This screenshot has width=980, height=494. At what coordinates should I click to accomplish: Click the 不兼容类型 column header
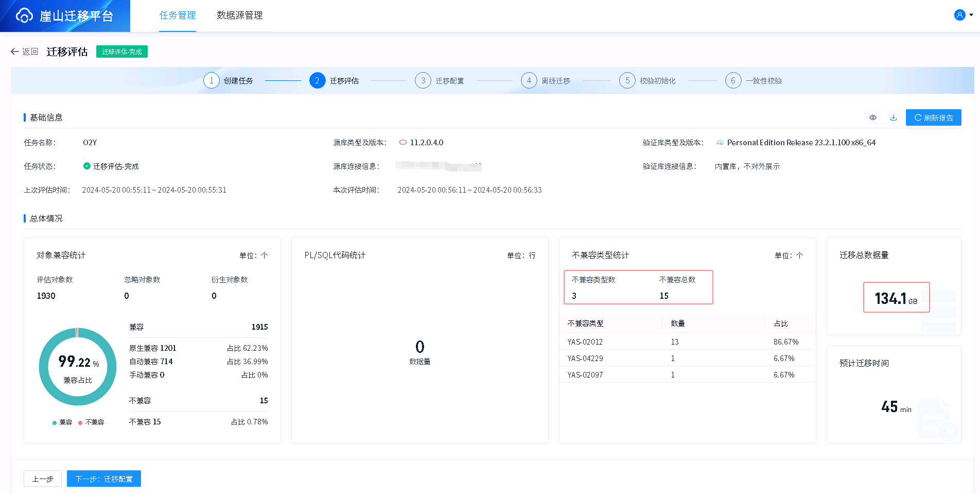[585, 323]
